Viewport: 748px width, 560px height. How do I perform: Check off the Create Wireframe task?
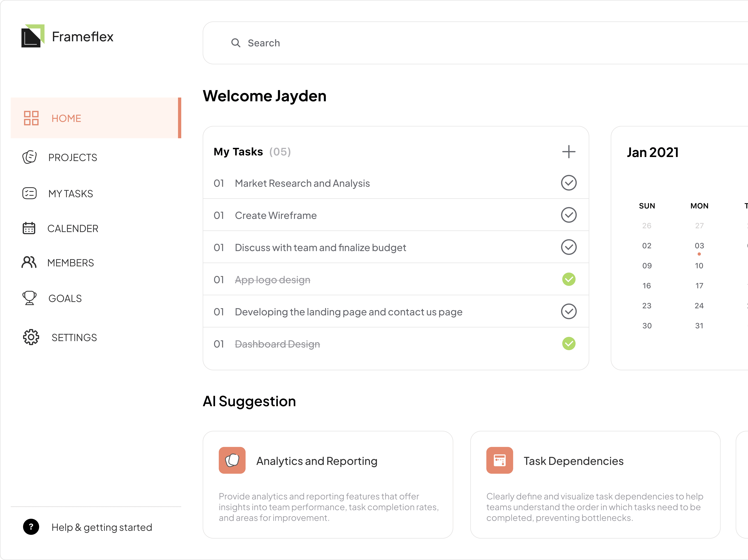click(569, 215)
